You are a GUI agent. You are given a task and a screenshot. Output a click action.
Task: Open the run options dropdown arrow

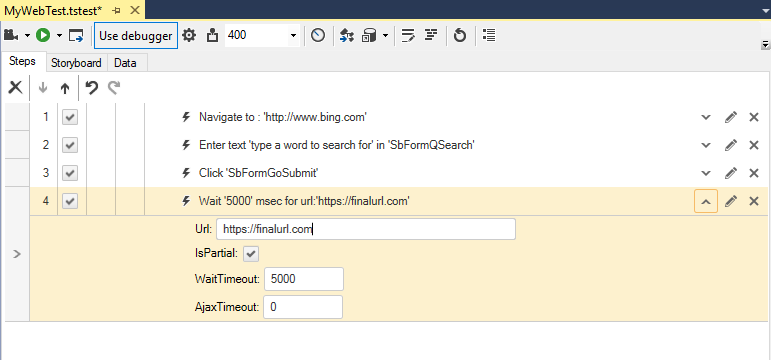coord(59,35)
